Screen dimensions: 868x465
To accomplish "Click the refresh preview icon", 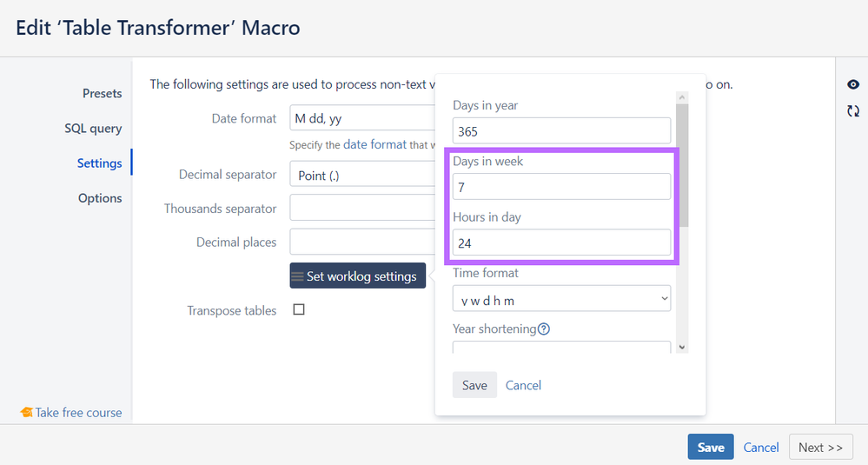I will click(853, 110).
